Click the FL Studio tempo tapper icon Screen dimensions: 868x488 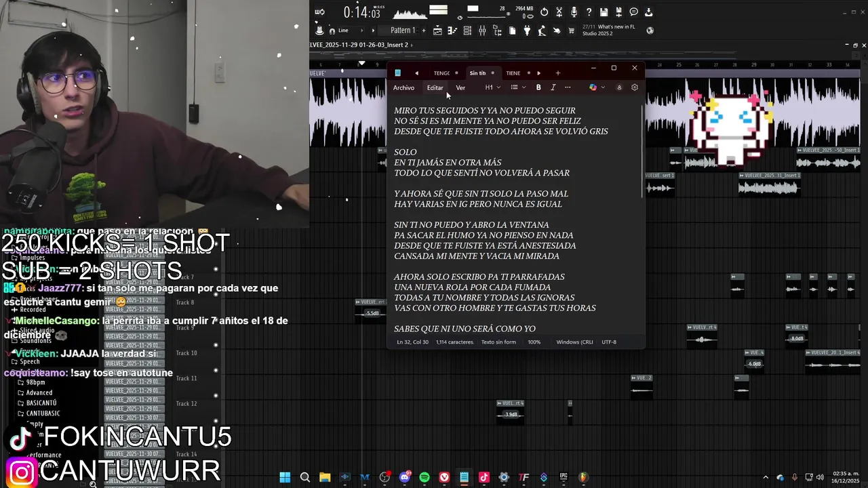point(542,31)
